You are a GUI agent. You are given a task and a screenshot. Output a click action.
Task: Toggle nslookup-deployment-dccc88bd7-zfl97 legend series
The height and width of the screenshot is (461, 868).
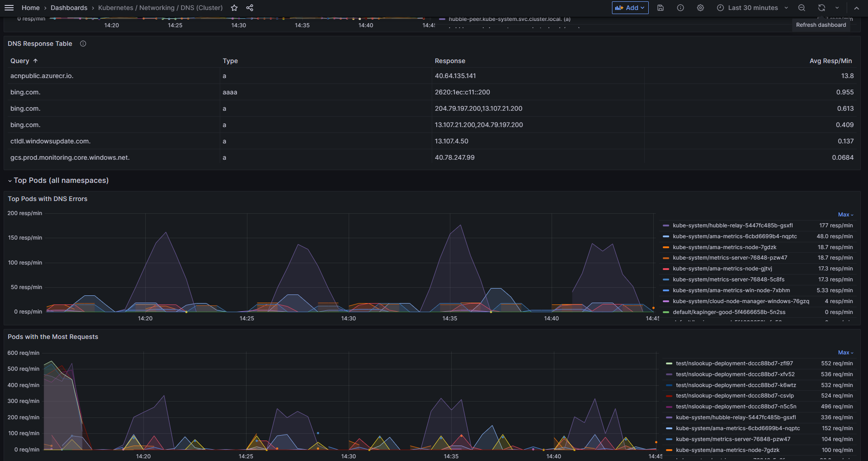734,363
